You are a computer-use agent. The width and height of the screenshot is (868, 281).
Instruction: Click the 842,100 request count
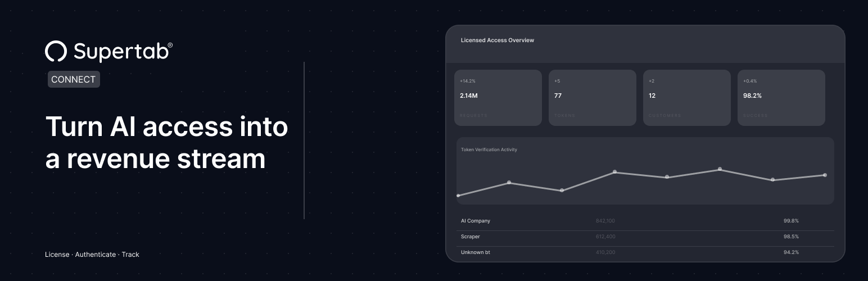(605, 221)
